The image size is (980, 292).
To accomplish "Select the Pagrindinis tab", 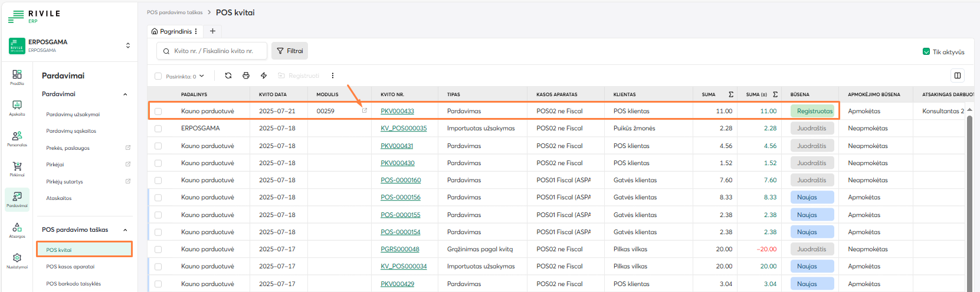I will point(172,31).
